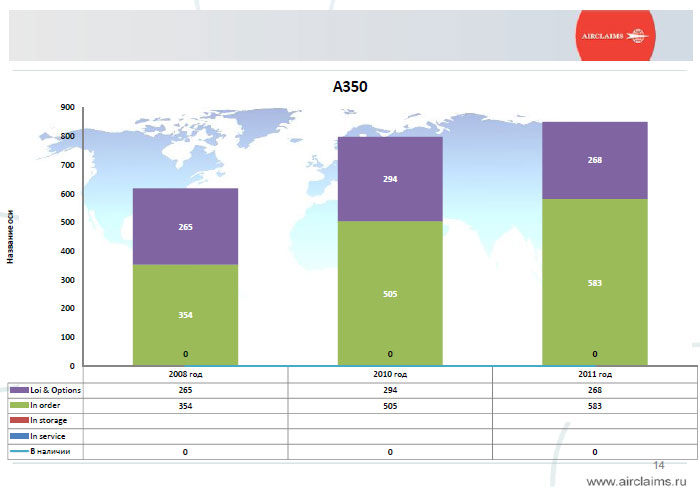Screen dimensions: 700x490
Task: Click the В наличии legend label
Action: tap(50, 451)
